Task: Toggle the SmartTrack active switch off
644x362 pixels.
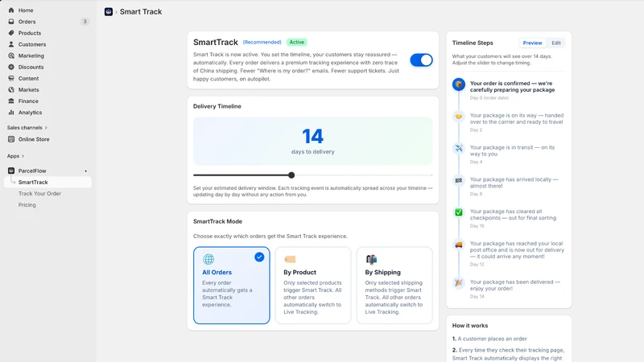Action: pos(421,60)
